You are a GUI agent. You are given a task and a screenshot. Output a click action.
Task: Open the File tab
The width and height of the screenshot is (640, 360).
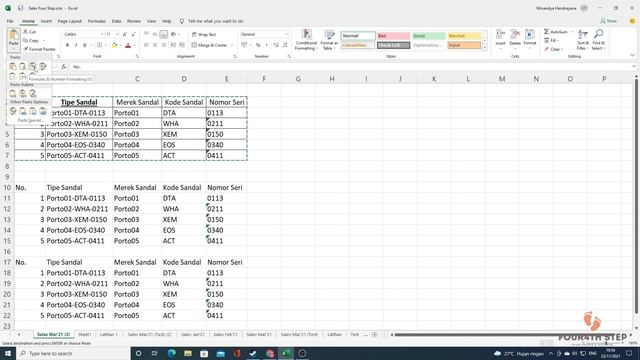pyautogui.click(x=10, y=21)
